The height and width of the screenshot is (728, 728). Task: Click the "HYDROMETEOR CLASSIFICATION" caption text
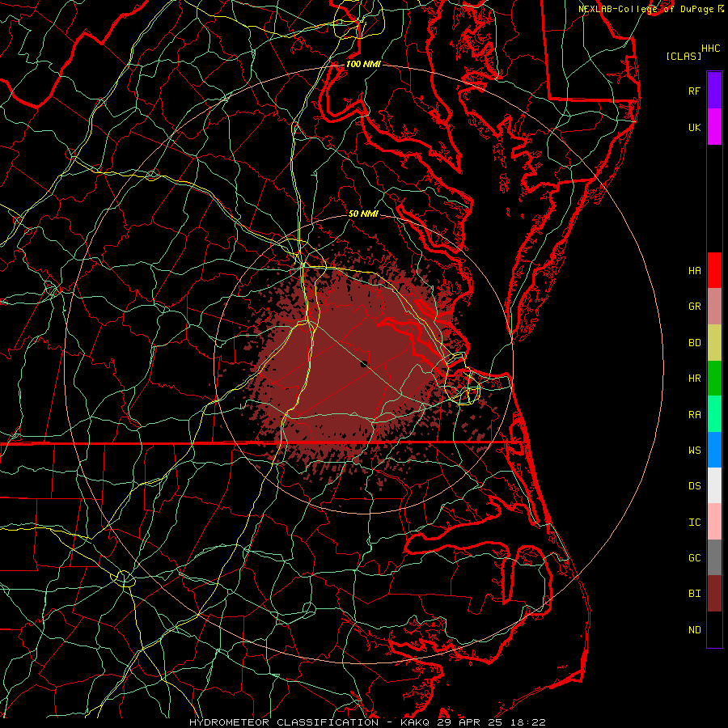(284, 722)
